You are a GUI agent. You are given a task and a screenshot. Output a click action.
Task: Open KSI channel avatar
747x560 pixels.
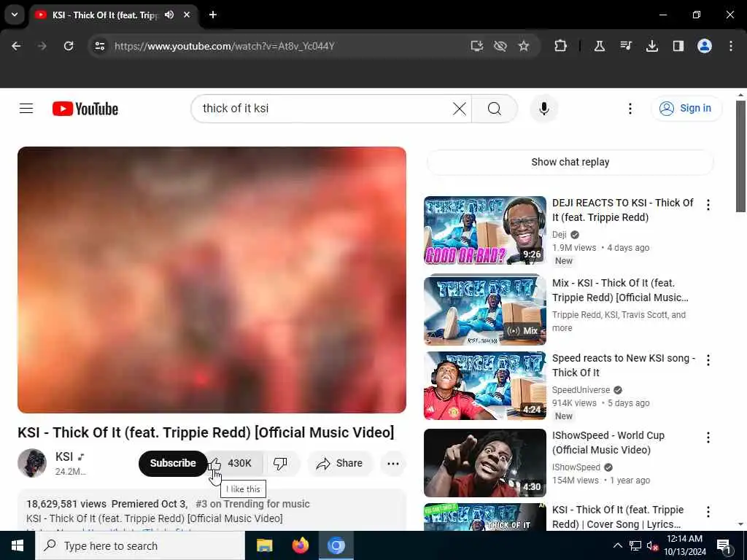pos(32,462)
